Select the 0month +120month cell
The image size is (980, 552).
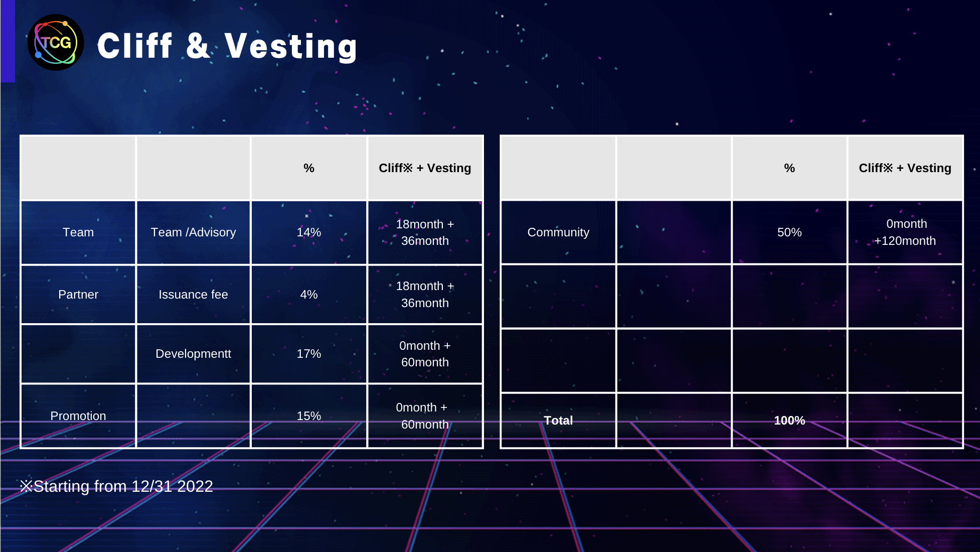click(x=905, y=232)
